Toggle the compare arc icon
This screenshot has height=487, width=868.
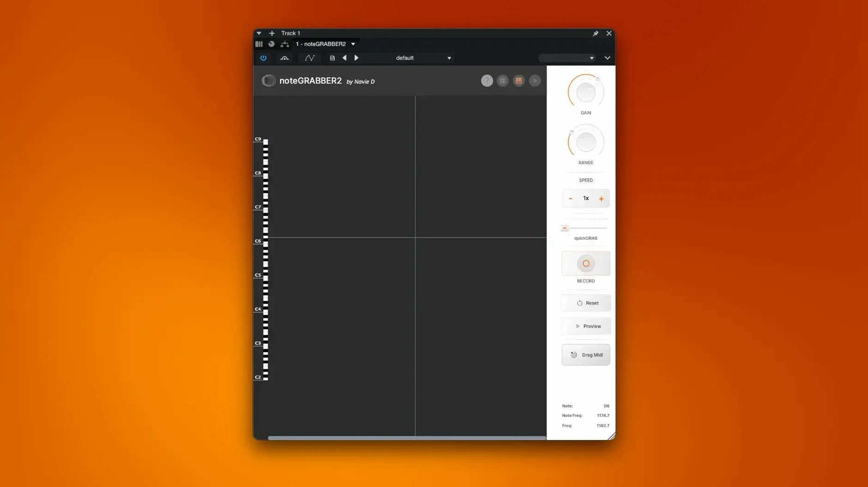click(285, 58)
